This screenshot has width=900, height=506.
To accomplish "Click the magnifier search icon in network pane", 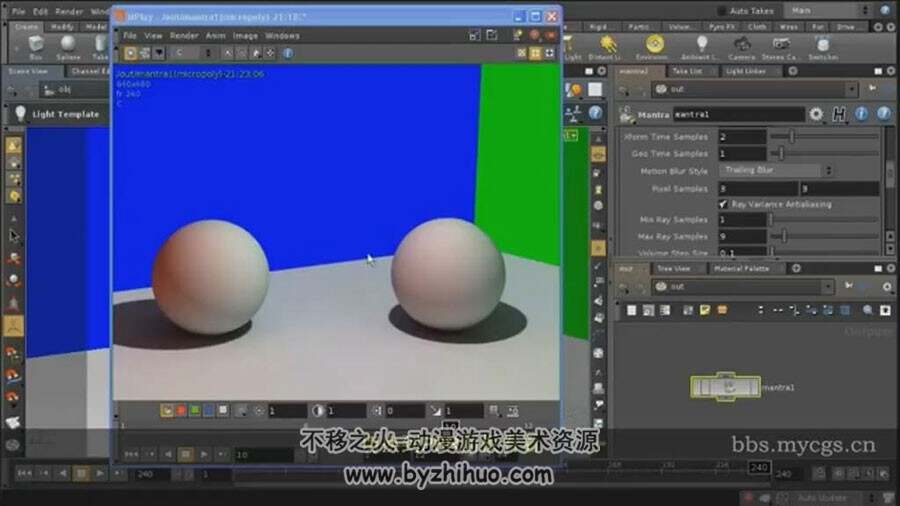I will 868,310.
